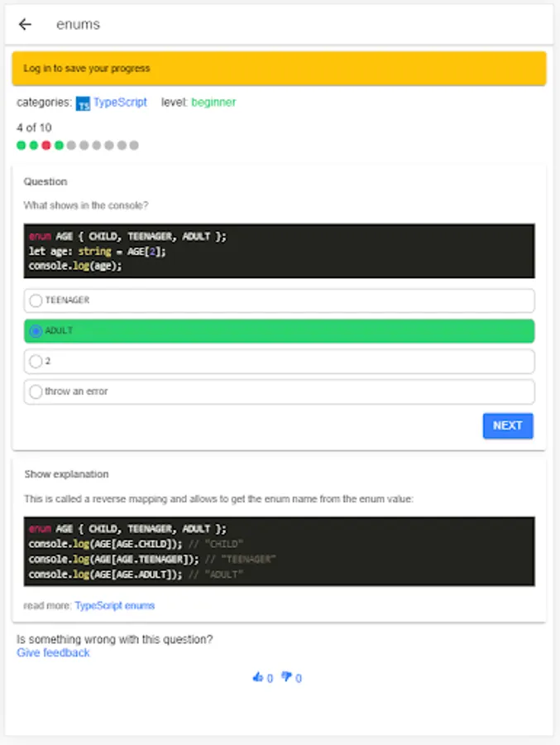This screenshot has width=560, height=745.
Task: Open the TypeScript category link
Action: (x=120, y=103)
